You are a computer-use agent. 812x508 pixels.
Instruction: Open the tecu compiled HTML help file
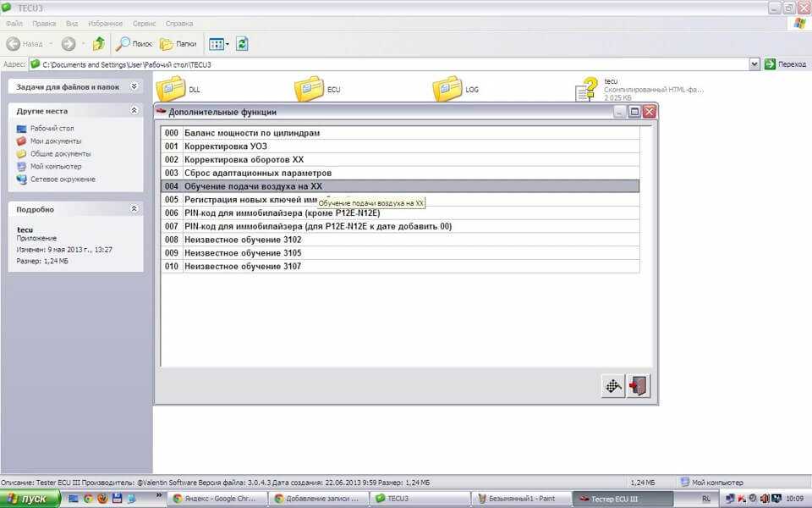[587, 89]
